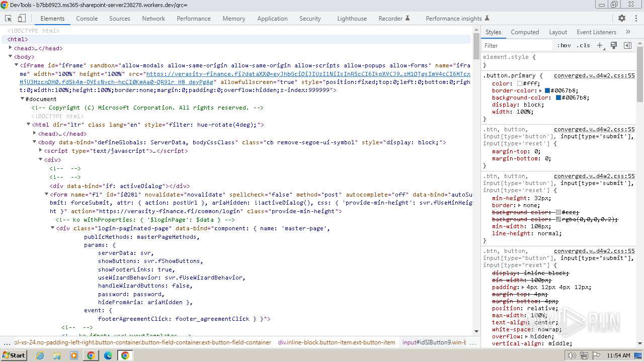Click the network tray icon
This screenshot has width=644, height=362.
tap(584, 355)
